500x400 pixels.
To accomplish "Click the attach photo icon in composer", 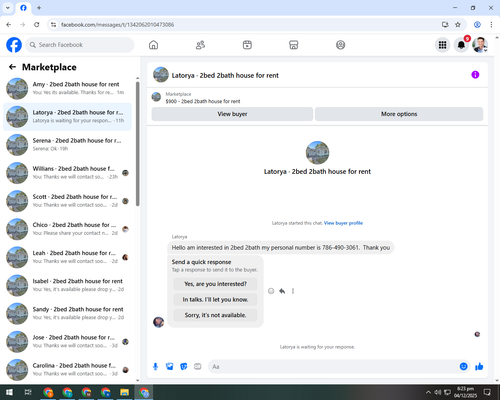I will tap(170, 367).
